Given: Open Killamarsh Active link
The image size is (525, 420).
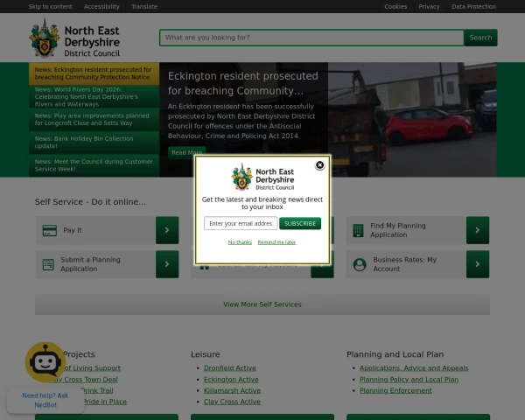Looking at the screenshot, I should click(232, 390).
